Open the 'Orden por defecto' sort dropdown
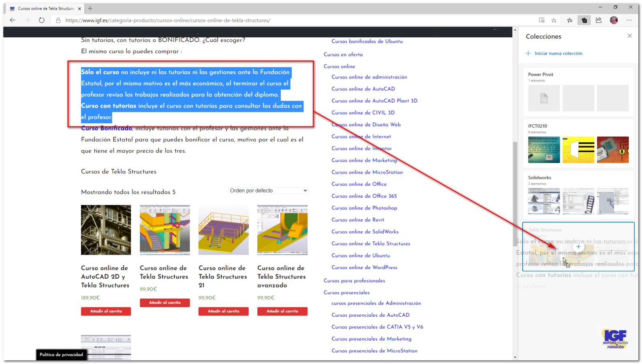The height and width of the screenshot is (364, 642). click(x=268, y=191)
